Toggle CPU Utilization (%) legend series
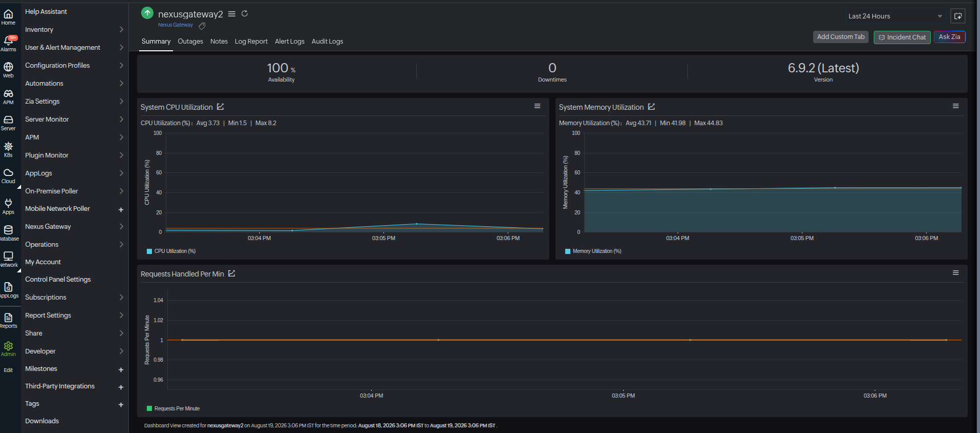Image resolution: width=980 pixels, height=433 pixels. point(171,251)
